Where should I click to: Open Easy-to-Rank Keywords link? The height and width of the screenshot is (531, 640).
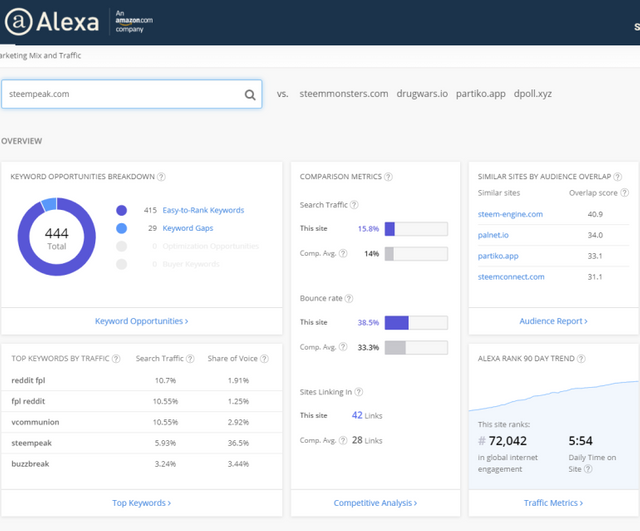pos(203,210)
